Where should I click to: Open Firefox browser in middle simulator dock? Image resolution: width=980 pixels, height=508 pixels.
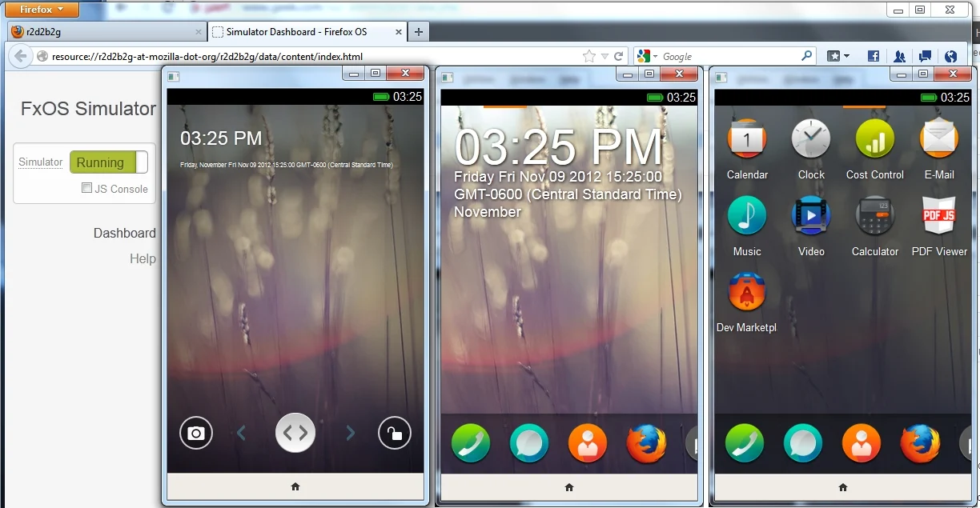pos(646,443)
